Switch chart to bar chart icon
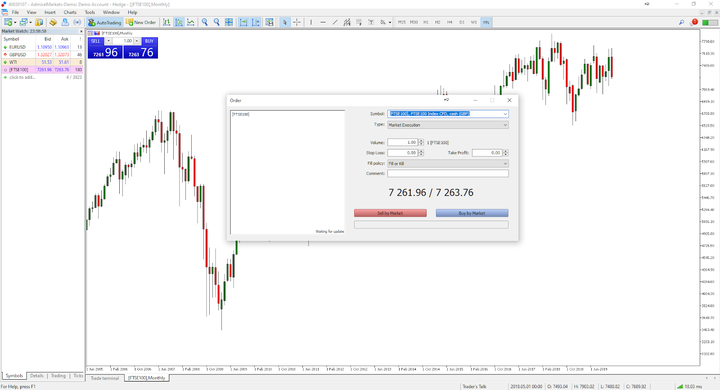720x390 pixels. [x=167, y=22]
